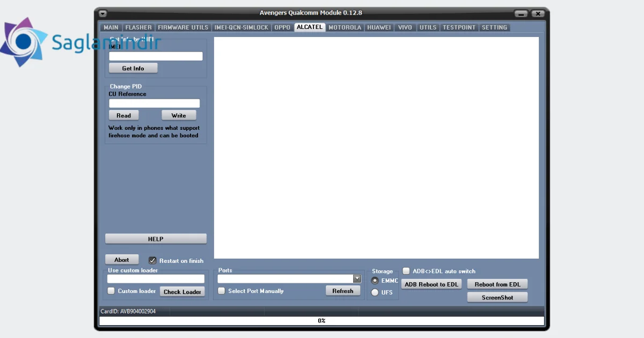Click the Get Info button
This screenshot has width=644, height=338.
[x=133, y=68]
